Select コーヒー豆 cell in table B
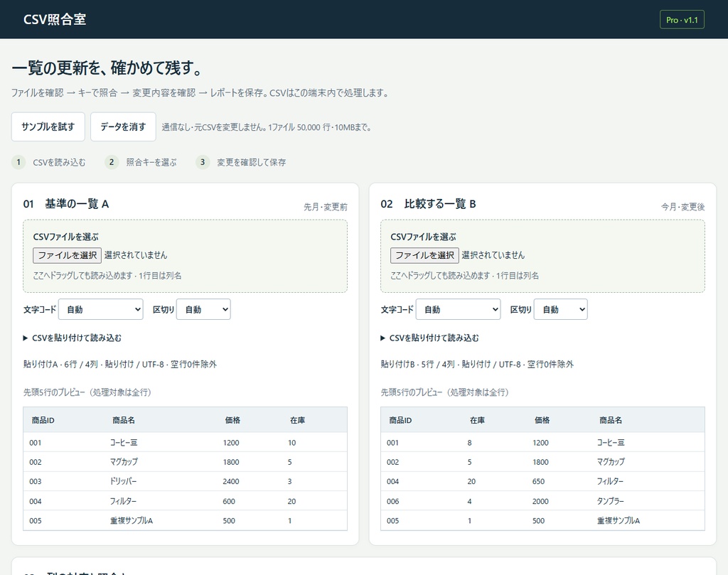This screenshot has width=728, height=575. point(611,443)
